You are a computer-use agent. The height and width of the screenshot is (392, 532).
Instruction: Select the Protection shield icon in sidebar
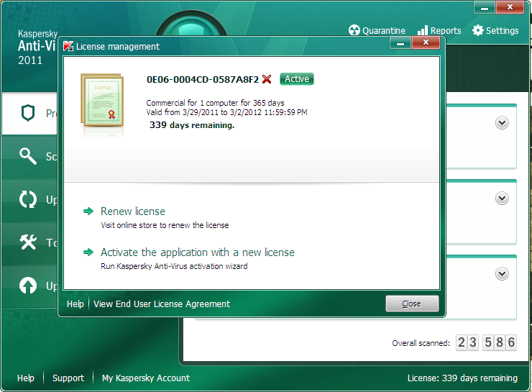coord(28,113)
